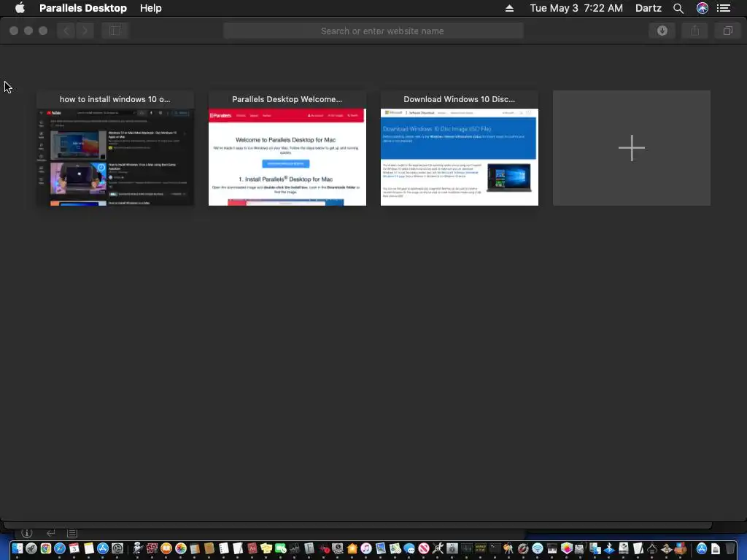The image size is (747, 560).
Task: Open Preview in the Dock
Action: click(x=381, y=548)
